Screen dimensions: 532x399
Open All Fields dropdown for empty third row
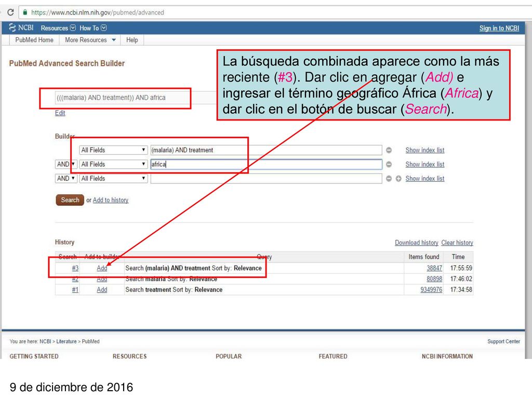(x=113, y=179)
